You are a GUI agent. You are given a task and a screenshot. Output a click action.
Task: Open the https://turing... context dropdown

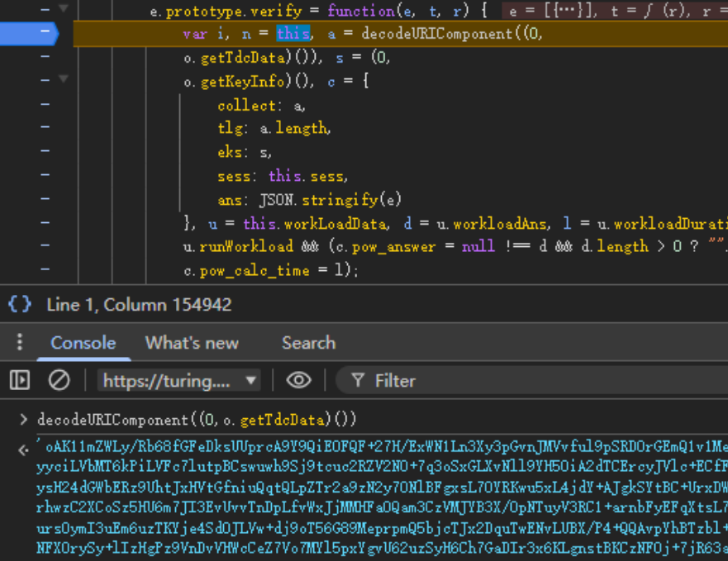click(x=178, y=381)
